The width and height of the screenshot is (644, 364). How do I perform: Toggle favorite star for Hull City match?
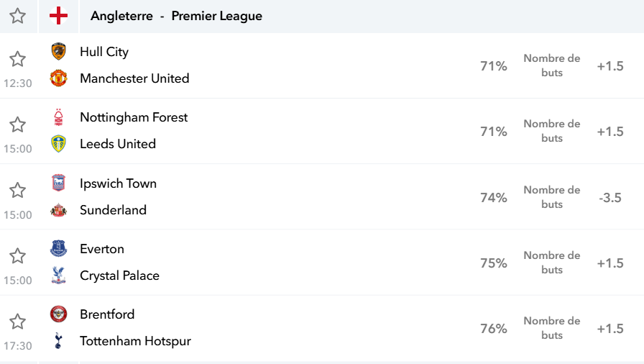point(18,59)
